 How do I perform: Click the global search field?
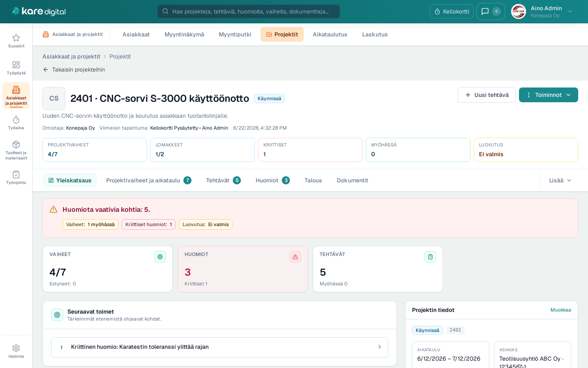[x=249, y=11]
